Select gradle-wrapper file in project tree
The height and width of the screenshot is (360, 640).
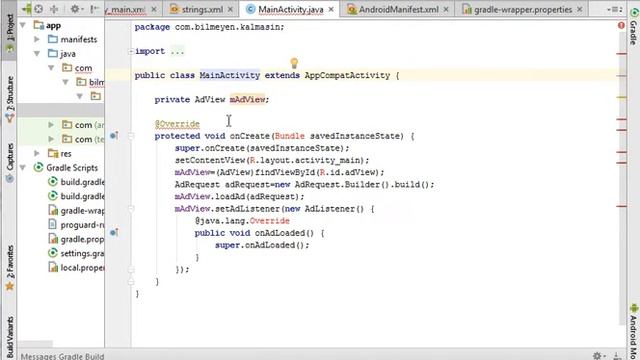coord(76,211)
